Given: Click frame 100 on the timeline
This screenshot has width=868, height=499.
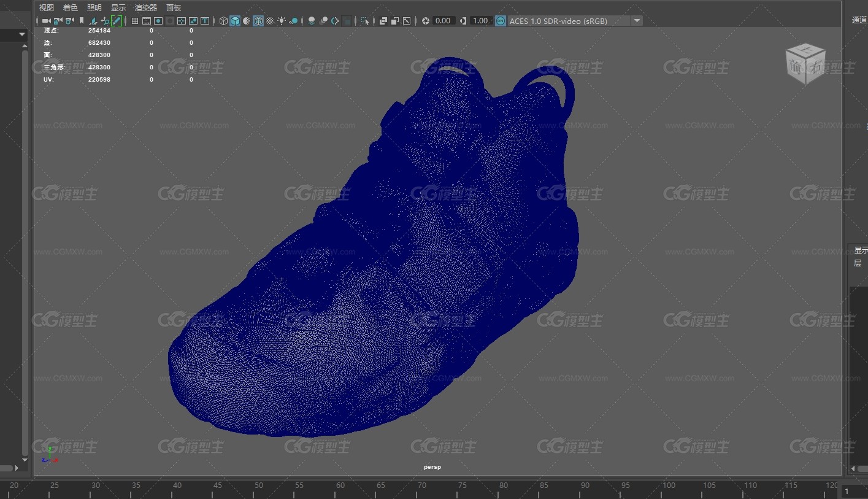Looking at the screenshot, I should point(669,485).
